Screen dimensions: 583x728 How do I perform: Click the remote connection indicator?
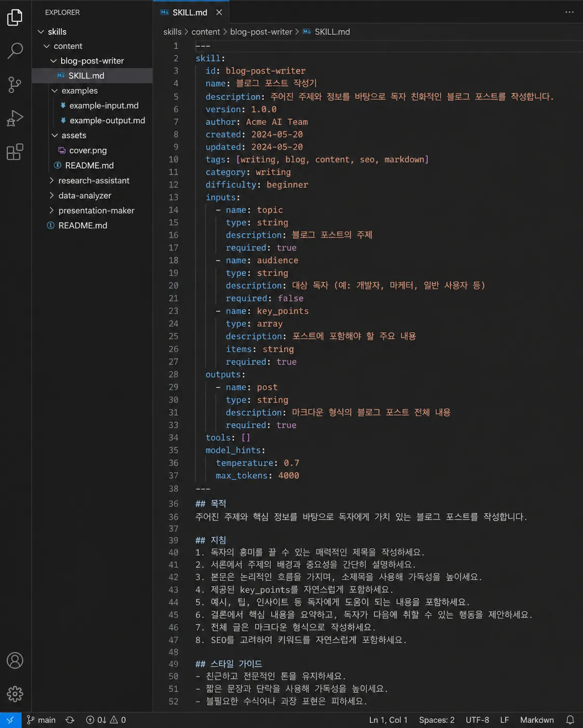[9, 720]
